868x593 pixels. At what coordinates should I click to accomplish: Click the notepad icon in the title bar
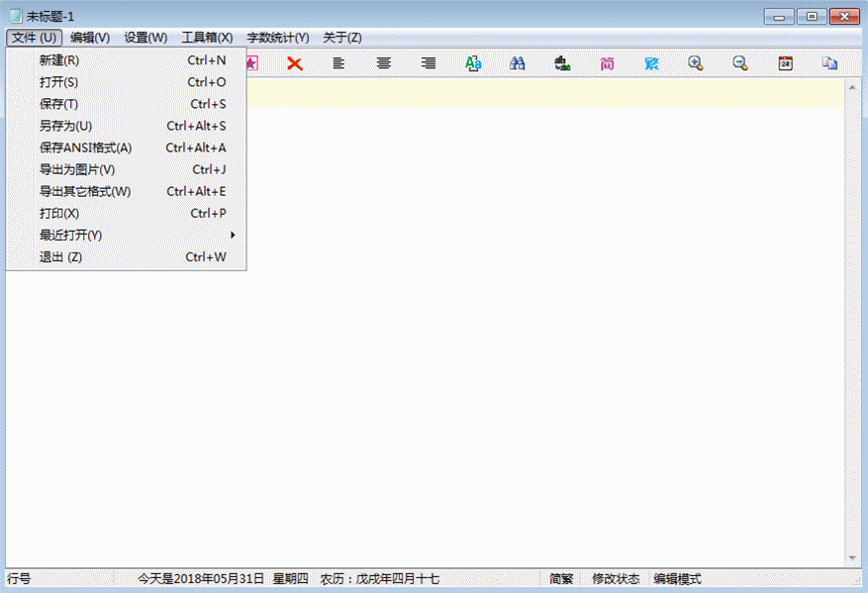(16, 16)
